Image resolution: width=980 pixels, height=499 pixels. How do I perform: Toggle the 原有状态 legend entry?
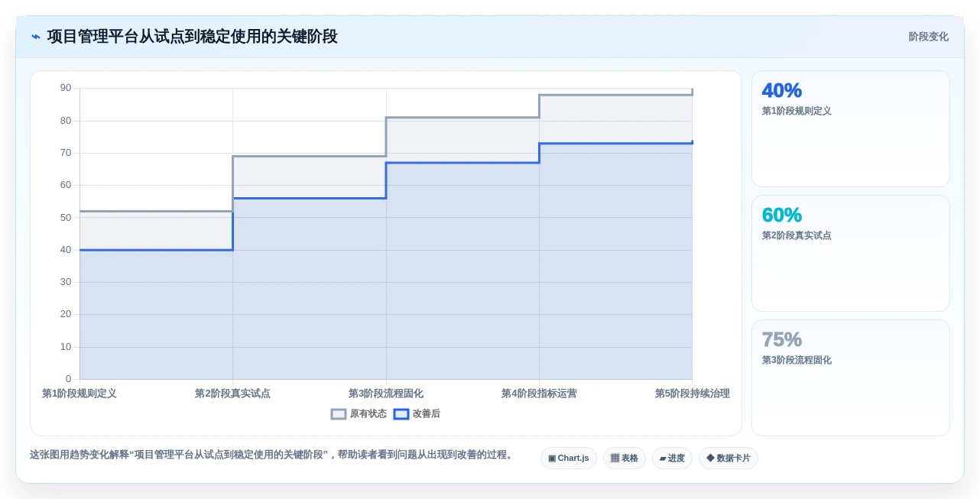(359, 413)
